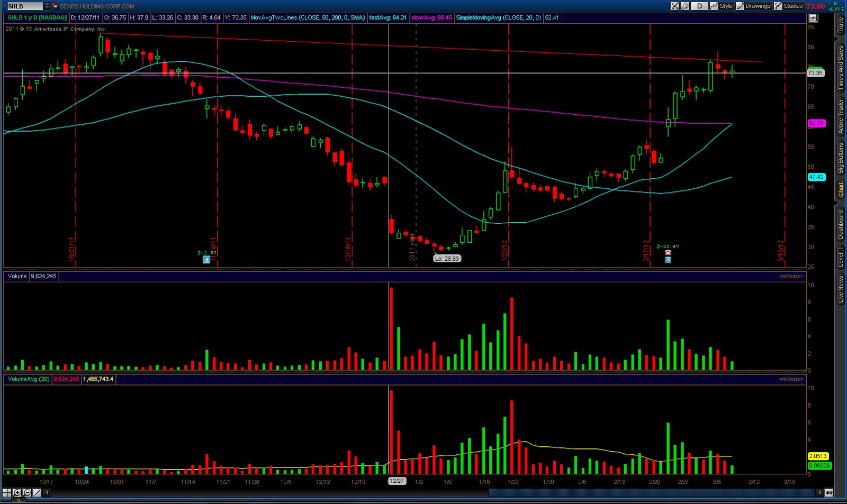Click the zoom in magnifier icon
Screen dimensions: 847x504
(x=17, y=492)
